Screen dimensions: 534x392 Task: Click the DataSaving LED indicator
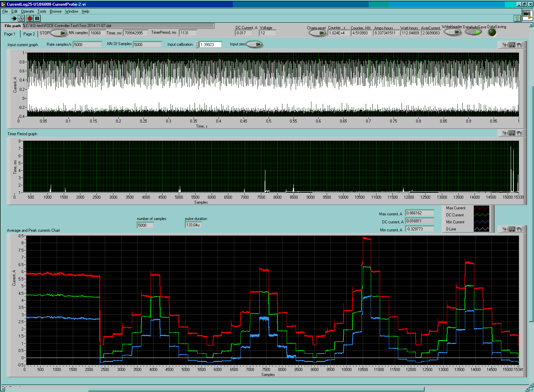[x=492, y=32]
